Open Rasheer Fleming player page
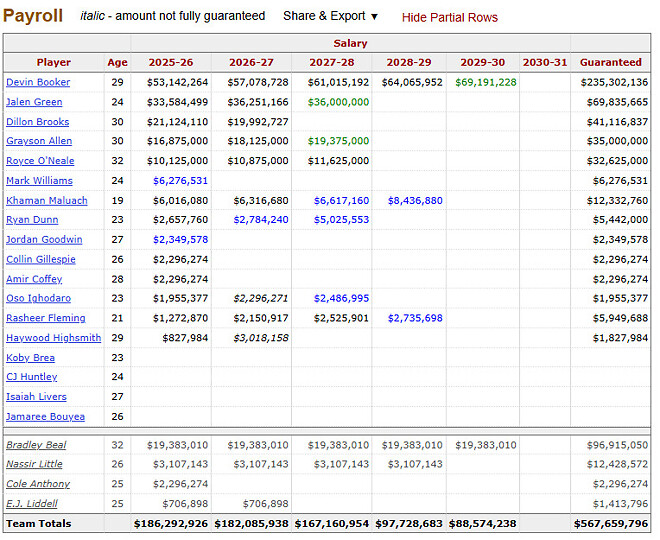Viewport: 660px width, 540px height. pos(45,318)
